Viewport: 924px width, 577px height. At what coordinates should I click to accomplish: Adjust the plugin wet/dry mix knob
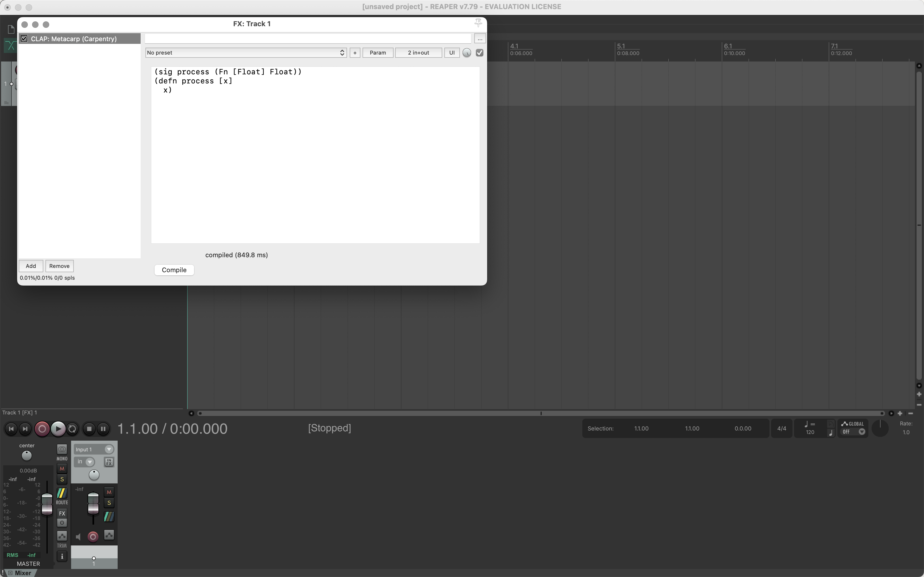(x=467, y=53)
